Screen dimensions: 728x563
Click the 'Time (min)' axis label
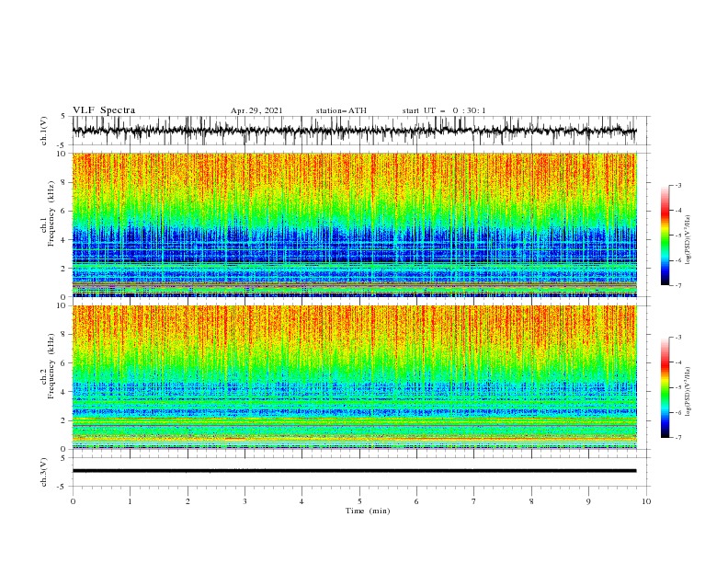(x=368, y=511)
